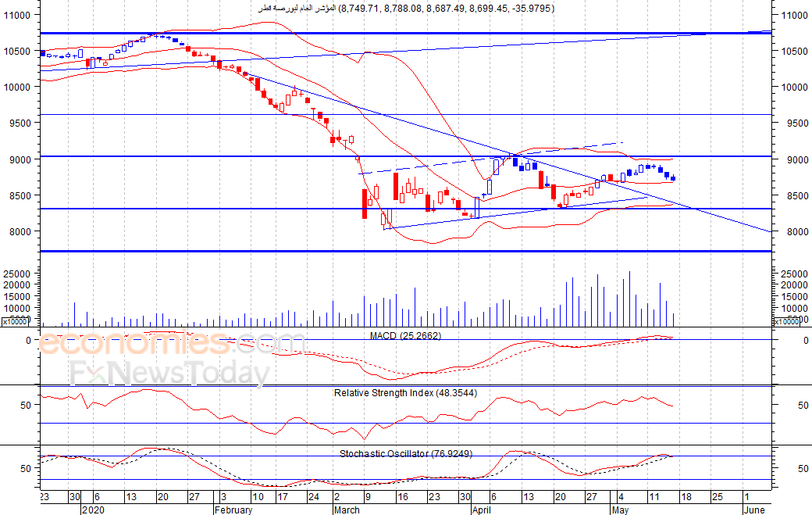The image size is (812, 515).
Task: Click '20000' on the right volume axis
Action: pos(794,285)
